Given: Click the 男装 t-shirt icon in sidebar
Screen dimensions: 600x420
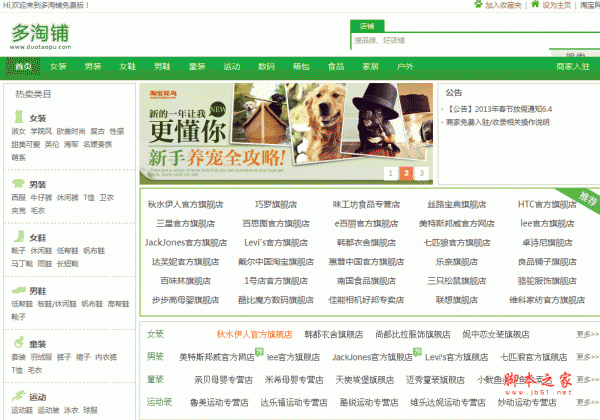Looking at the screenshot, I should [18, 183].
